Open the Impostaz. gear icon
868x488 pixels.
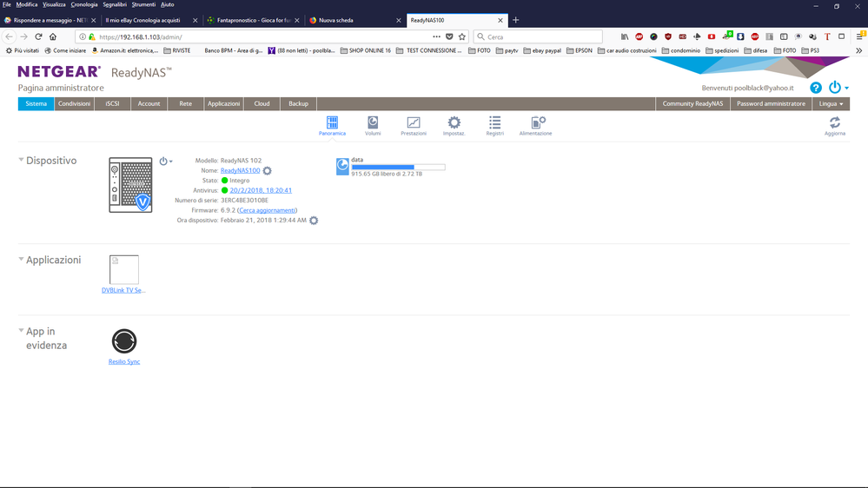point(454,126)
